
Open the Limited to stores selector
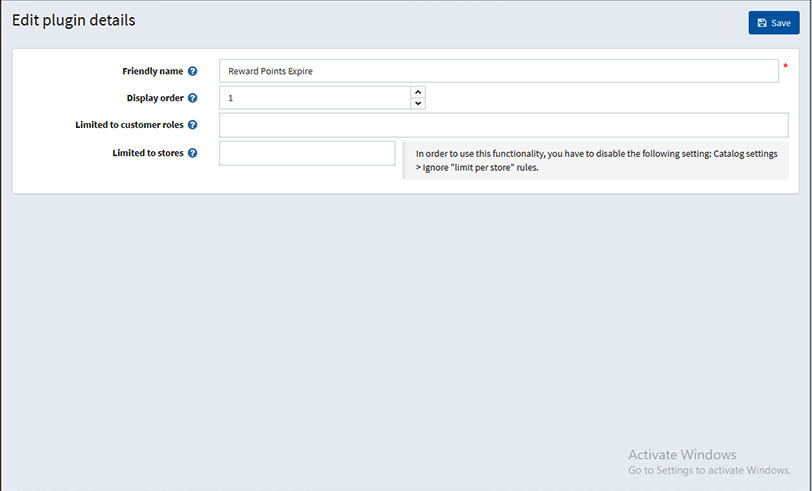[x=307, y=153]
